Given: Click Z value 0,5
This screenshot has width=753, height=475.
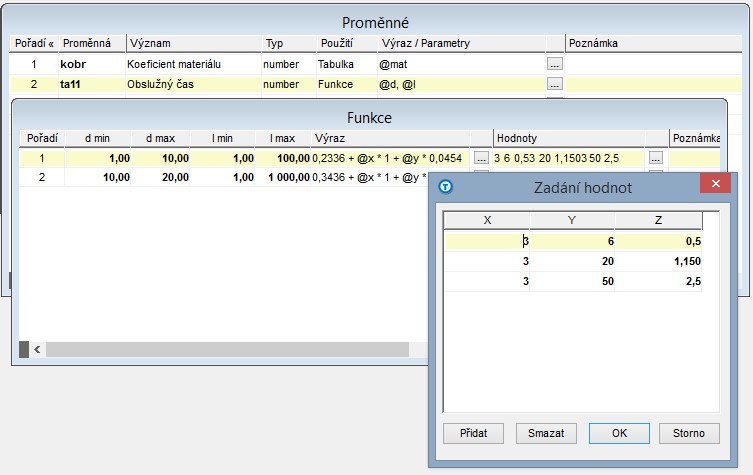Looking at the screenshot, I should coord(658,241).
